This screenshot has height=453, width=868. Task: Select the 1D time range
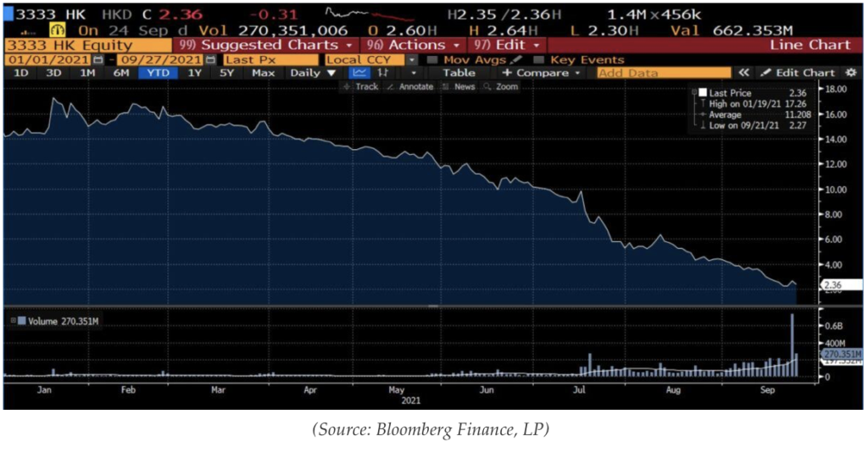[21, 73]
